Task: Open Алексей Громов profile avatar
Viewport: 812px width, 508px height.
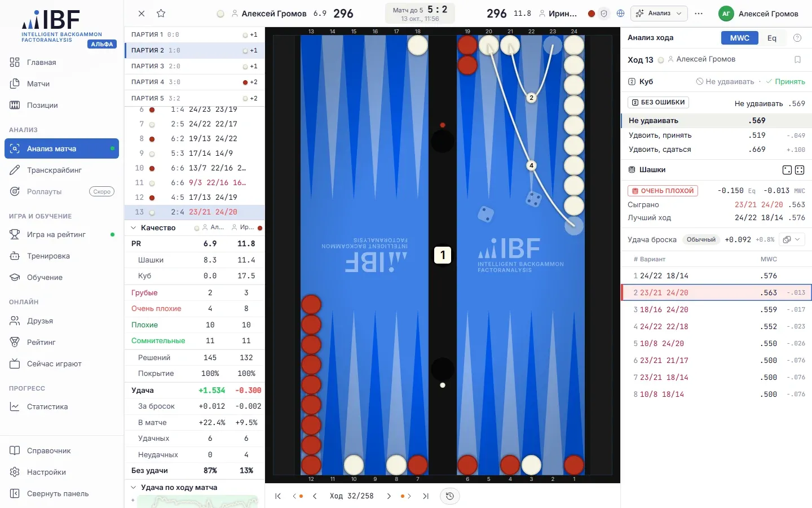Action: [x=726, y=14]
